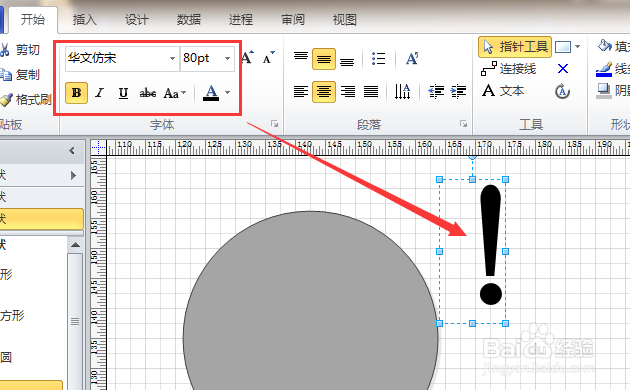
Task: Open the 插入 ribbon tab
Action: (x=85, y=19)
